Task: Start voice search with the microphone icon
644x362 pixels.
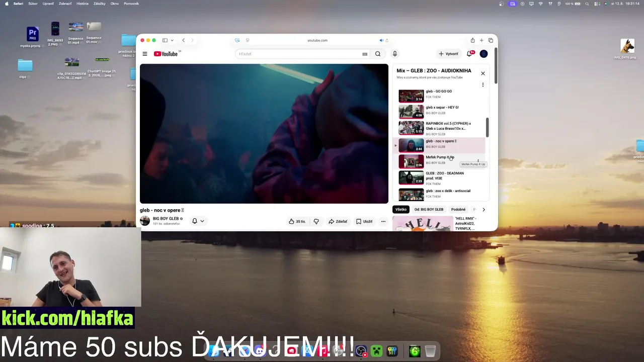Action: pos(395,54)
